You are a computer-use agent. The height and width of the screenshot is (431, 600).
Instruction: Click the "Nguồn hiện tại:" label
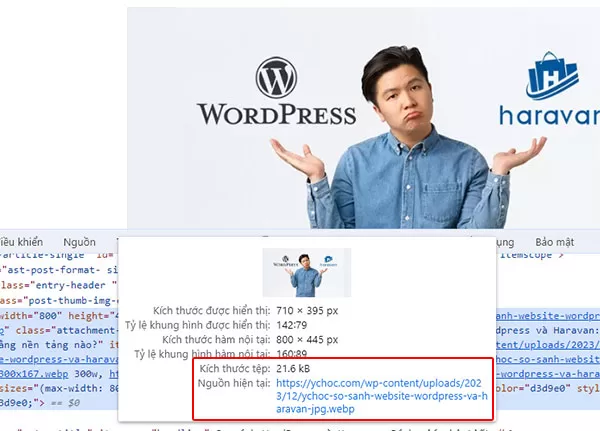pyautogui.click(x=234, y=383)
